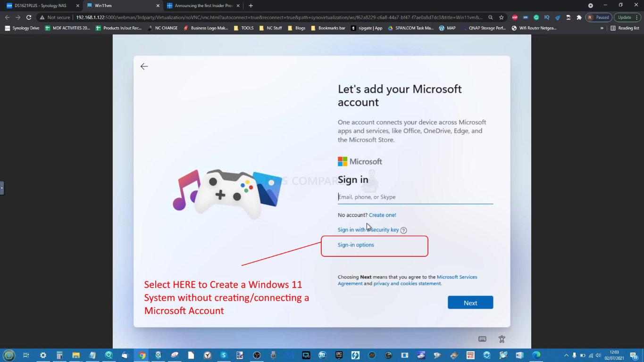Open the Blogs bookmarks folder
Viewport: 644px width, 362px height.
(x=296, y=28)
